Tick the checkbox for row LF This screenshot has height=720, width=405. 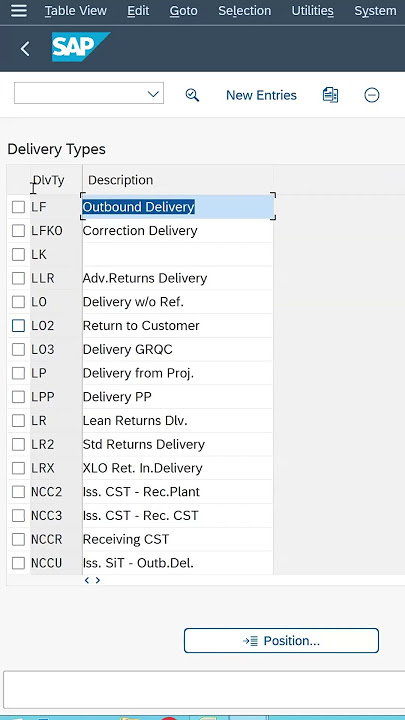coord(18,207)
